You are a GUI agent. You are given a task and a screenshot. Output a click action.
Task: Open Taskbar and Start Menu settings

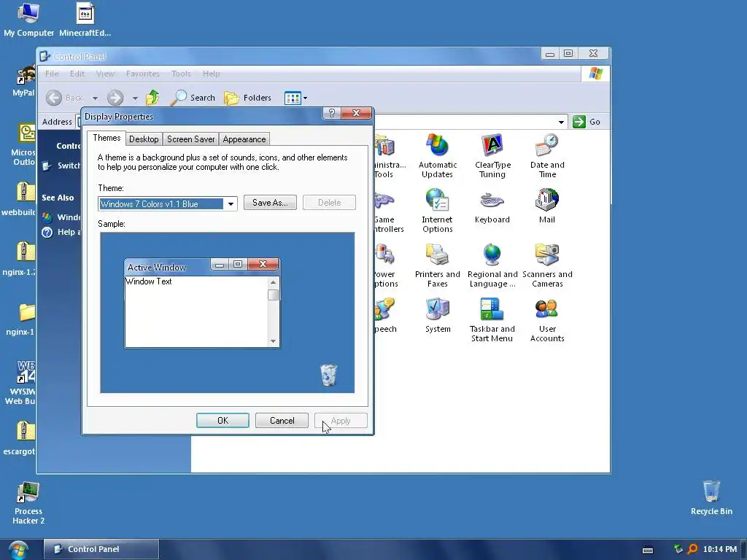coord(492,320)
